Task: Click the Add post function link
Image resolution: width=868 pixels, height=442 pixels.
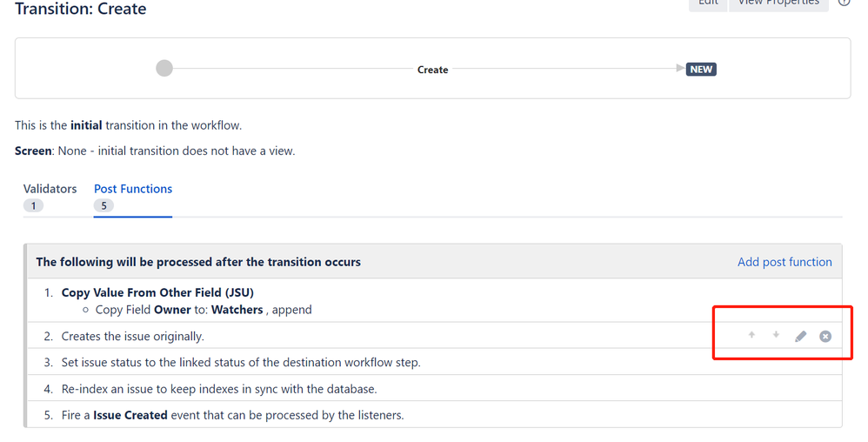Action: [785, 262]
